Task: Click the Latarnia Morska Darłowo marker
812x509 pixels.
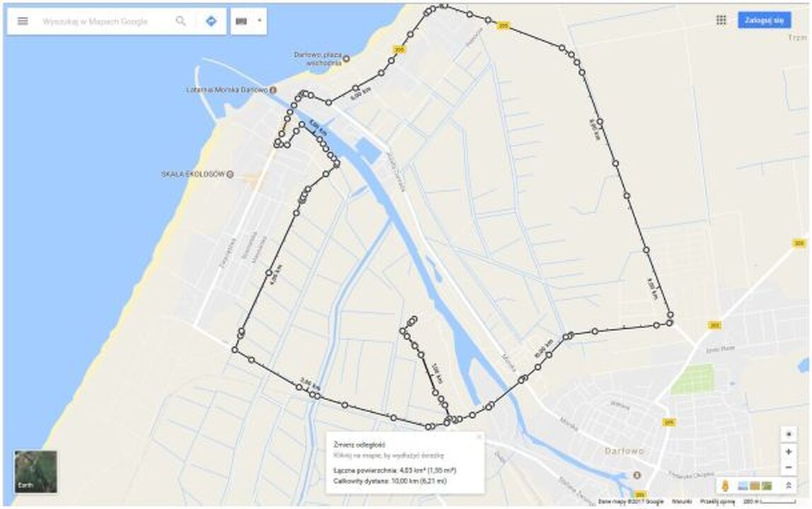Action: point(273,90)
